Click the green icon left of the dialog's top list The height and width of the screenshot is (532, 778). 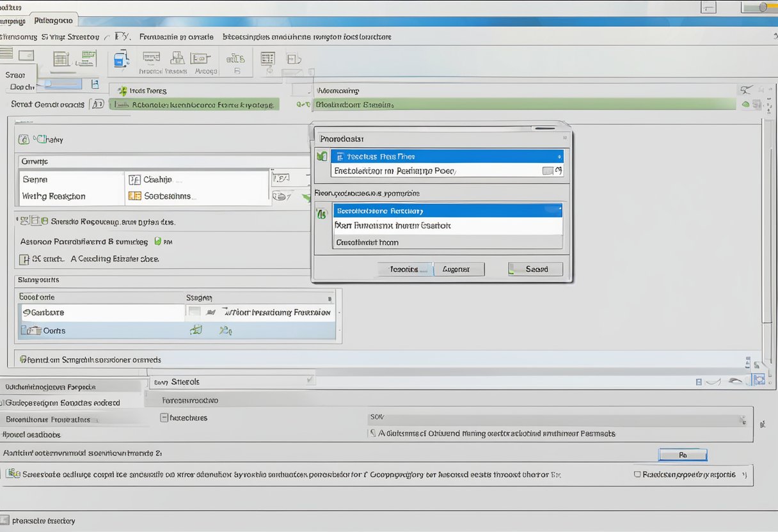point(322,156)
